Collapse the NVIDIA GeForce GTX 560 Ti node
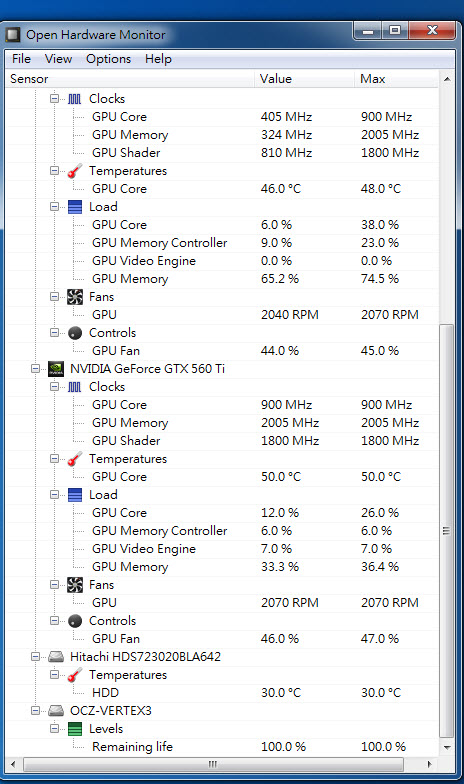Image resolution: width=464 pixels, height=784 pixels. [x=36, y=369]
